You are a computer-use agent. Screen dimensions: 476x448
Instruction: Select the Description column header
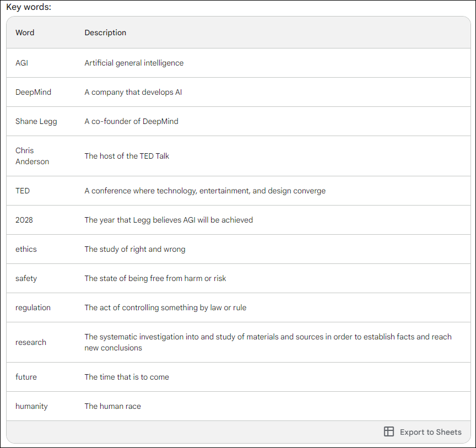[105, 33]
